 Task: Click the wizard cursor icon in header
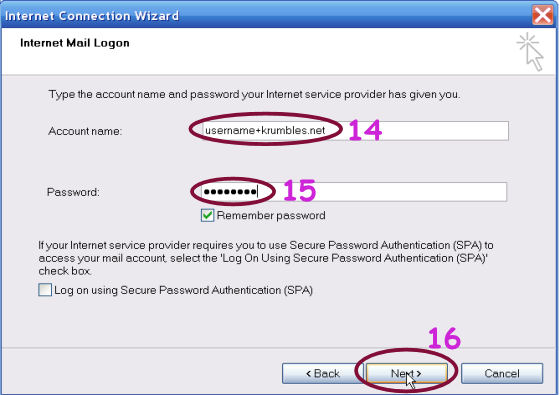[x=530, y=52]
